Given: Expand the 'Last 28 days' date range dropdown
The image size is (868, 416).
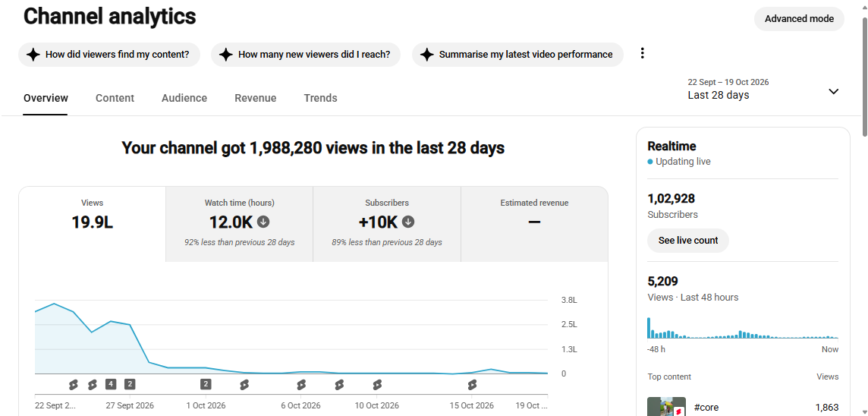Looking at the screenshot, I should pyautogui.click(x=763, y=89).
